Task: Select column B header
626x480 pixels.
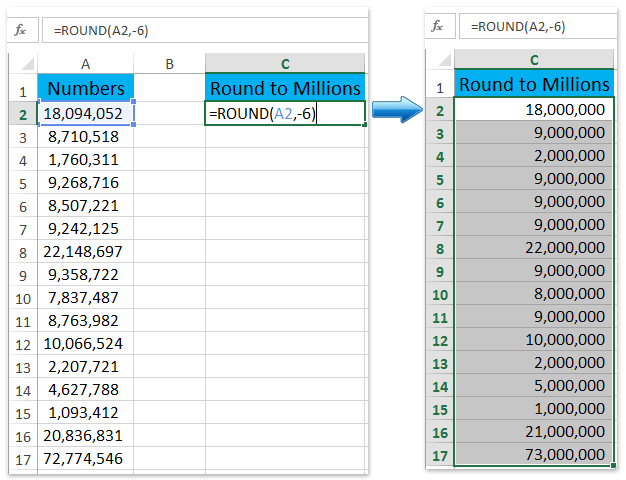Action: pos(169,64)
